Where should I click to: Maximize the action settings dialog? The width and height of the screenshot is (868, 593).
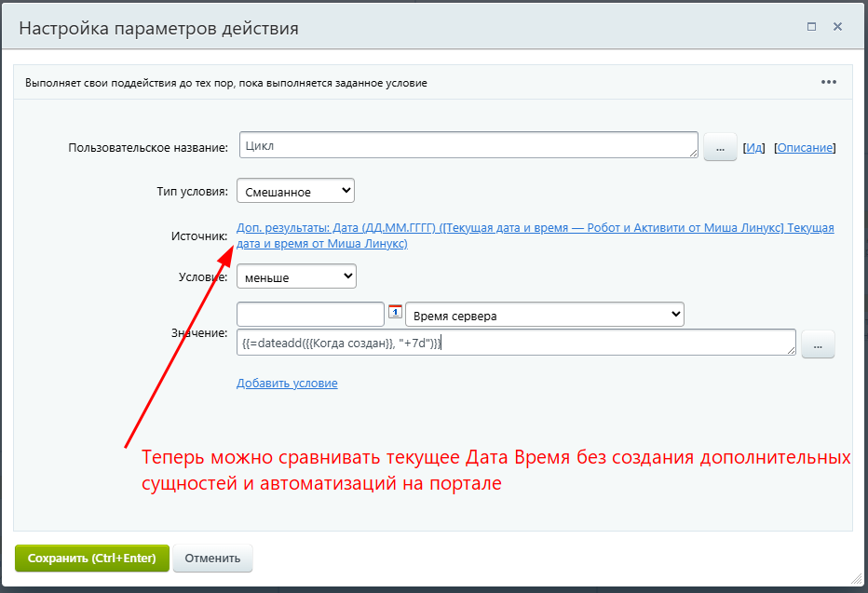811,27
